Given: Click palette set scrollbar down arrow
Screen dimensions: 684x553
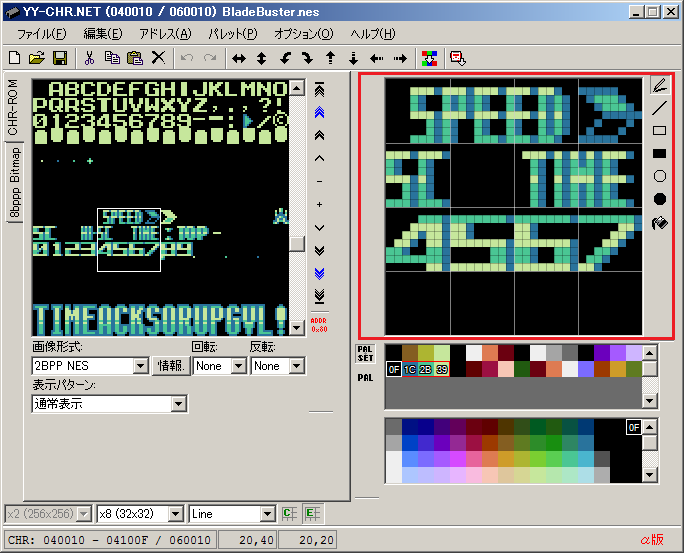Looking at the screenshot, I should click(x=650, y=401).
